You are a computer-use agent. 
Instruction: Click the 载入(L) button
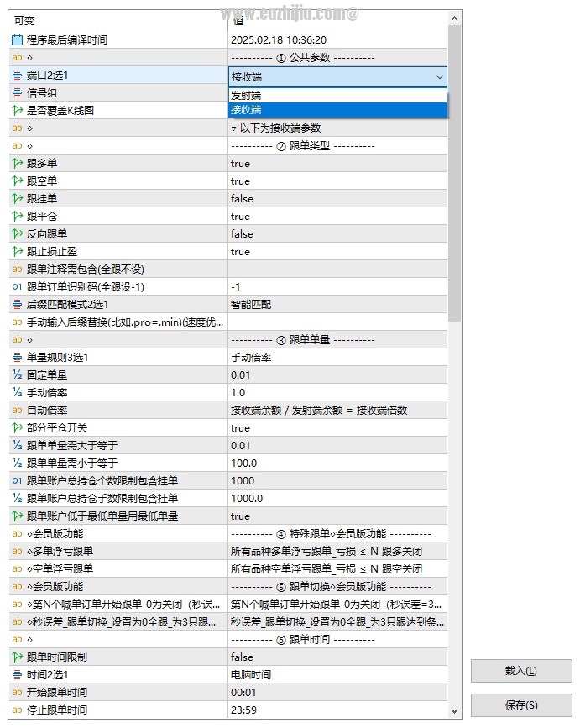521,670
